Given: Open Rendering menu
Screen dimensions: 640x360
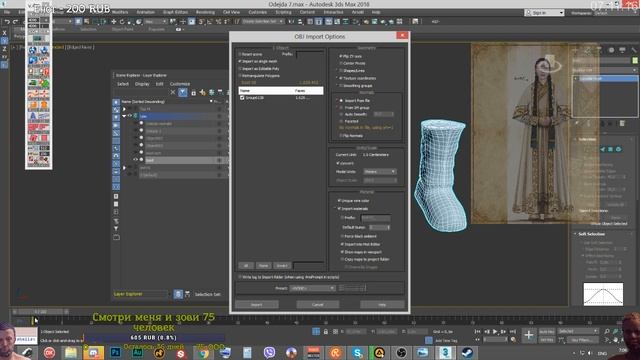Looking at the screenshot, I should pos(205,12).
